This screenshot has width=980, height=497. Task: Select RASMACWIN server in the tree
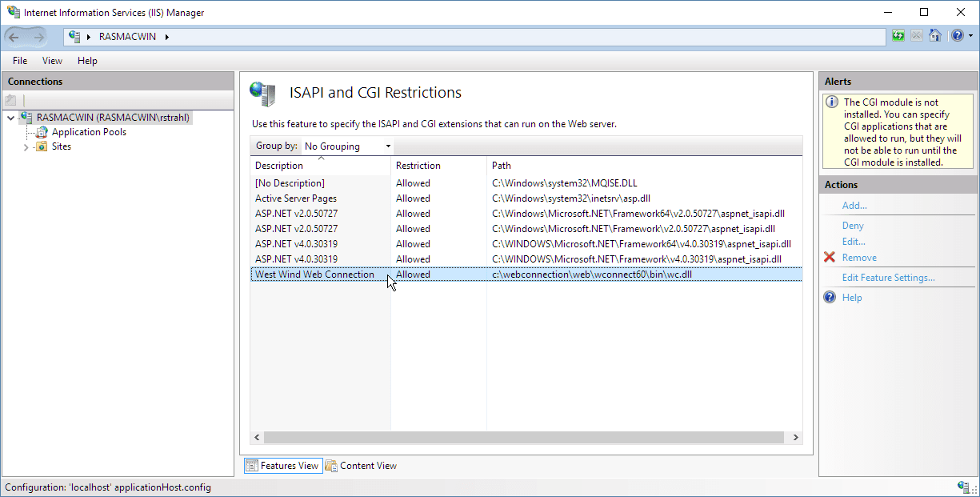(113, 118)
